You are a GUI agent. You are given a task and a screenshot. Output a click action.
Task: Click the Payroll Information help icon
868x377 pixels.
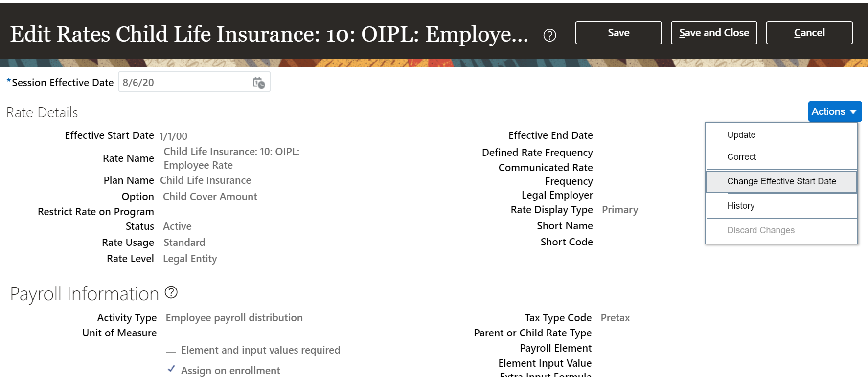click(171, 292)
